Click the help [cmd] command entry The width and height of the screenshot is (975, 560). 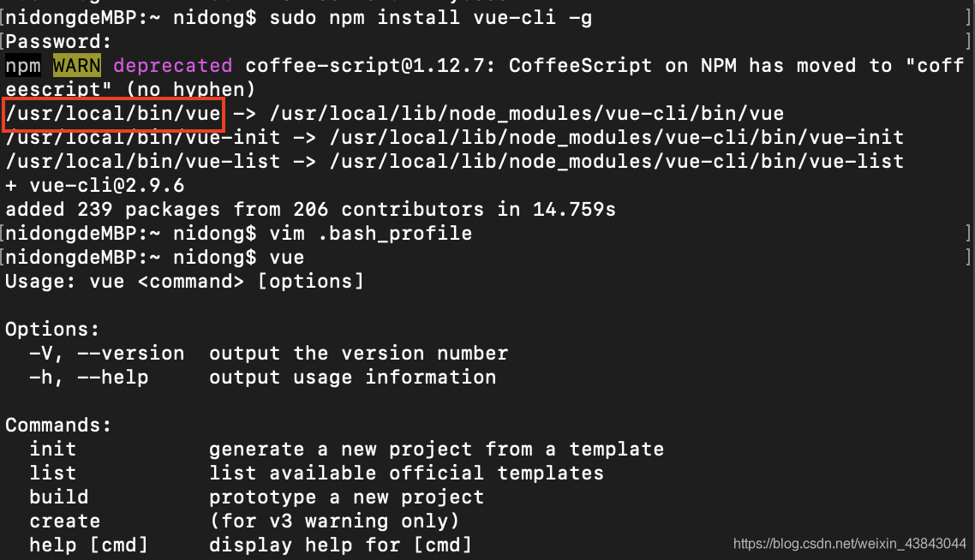89,545
